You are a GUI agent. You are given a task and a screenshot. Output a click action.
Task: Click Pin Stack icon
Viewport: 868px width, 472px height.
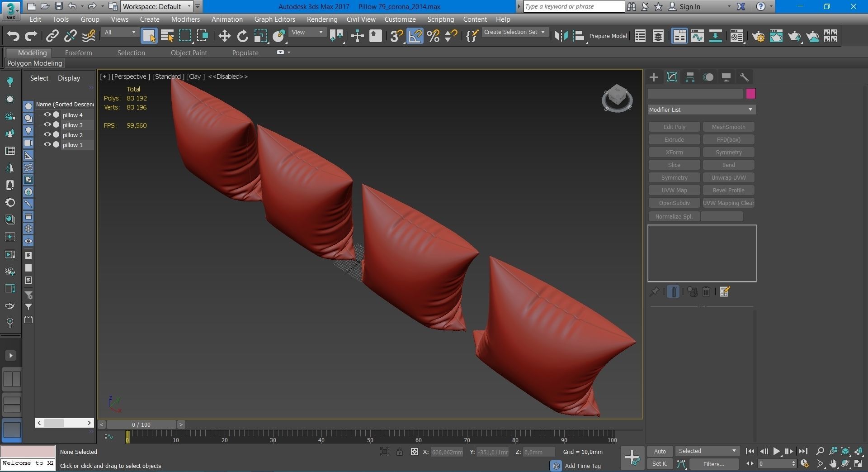click(654, 292)
